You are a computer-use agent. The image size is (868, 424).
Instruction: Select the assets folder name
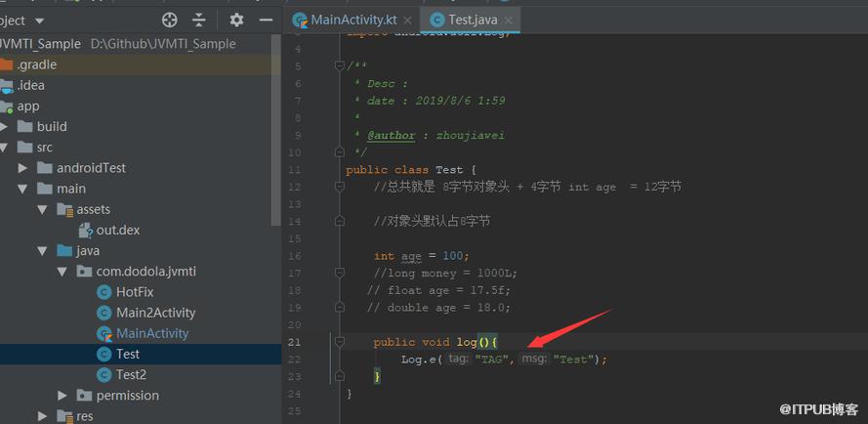94,209
